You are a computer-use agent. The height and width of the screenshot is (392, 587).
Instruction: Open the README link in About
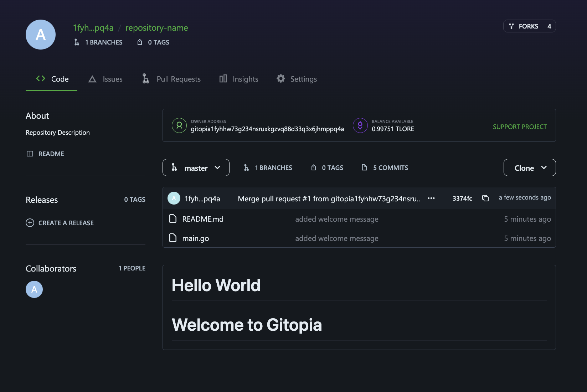pyautogui.click(x=51, y=154)
